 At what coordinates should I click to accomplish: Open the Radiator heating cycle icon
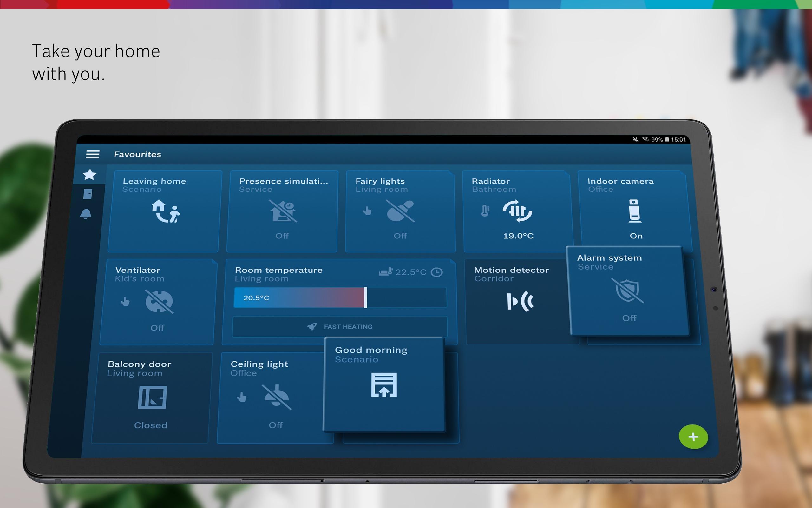tap(517, 211)
